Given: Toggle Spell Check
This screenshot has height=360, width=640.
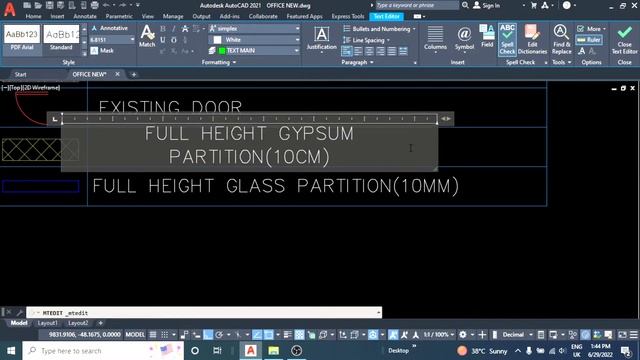Looking at the screenshot, I should pyautogui.click(x=507, y=39).
